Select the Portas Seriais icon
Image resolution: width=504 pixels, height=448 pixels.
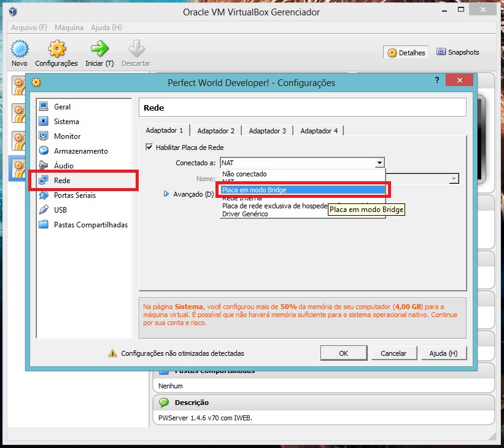click(44, 195)
